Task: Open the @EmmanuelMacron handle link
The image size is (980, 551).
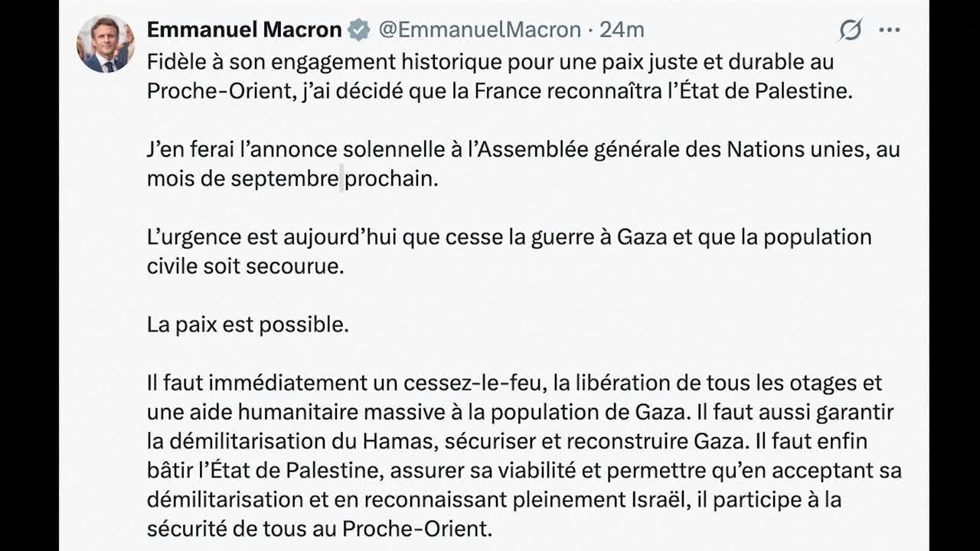Action: pyautogui.click(x=479, y=30)
